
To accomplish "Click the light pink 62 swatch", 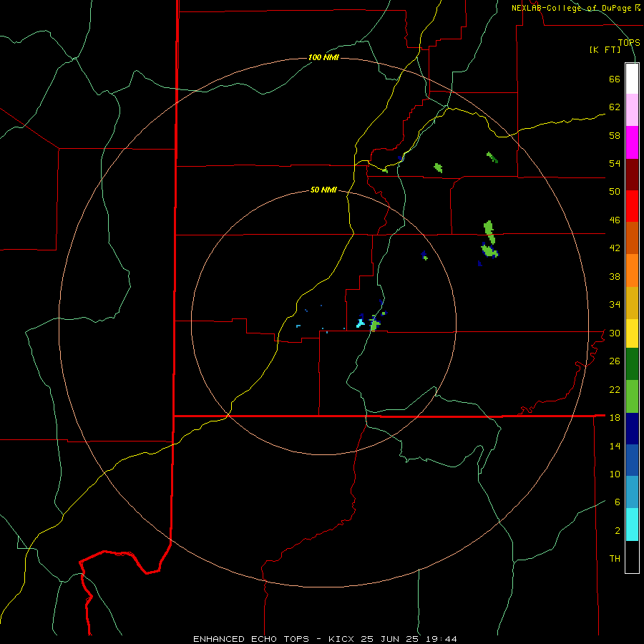I will click(632, 110).
